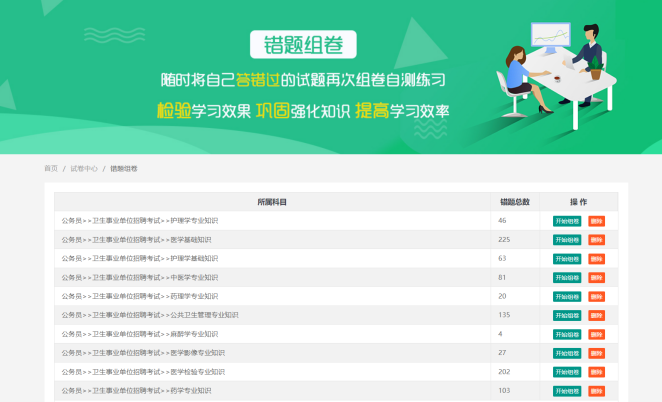662x402 pixels.
Task: Click 删除 for 医学影像专业知识
Action: (596, 353)
